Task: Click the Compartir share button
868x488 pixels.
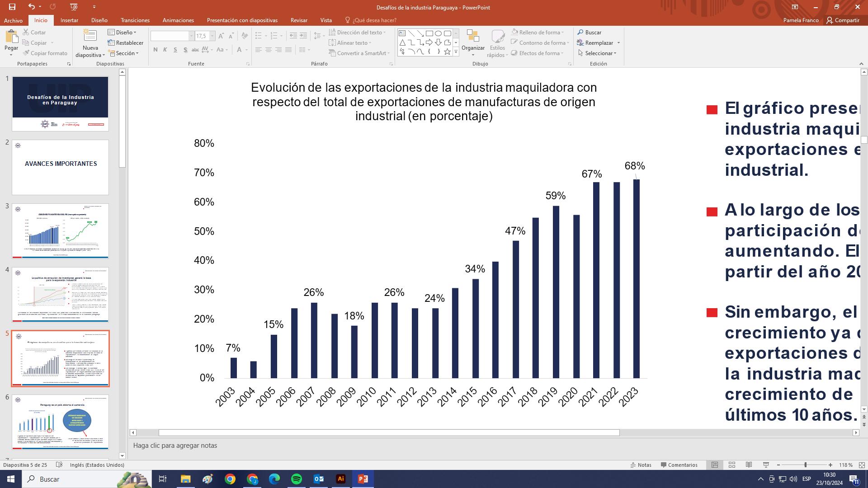Action: (x=843, y=20)
